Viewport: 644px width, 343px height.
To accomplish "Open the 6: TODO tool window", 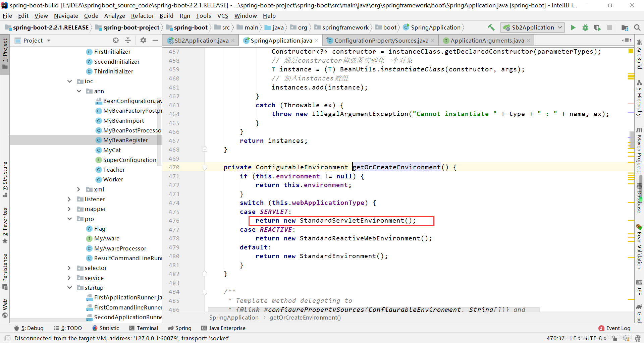I will [x=68, y=328].
